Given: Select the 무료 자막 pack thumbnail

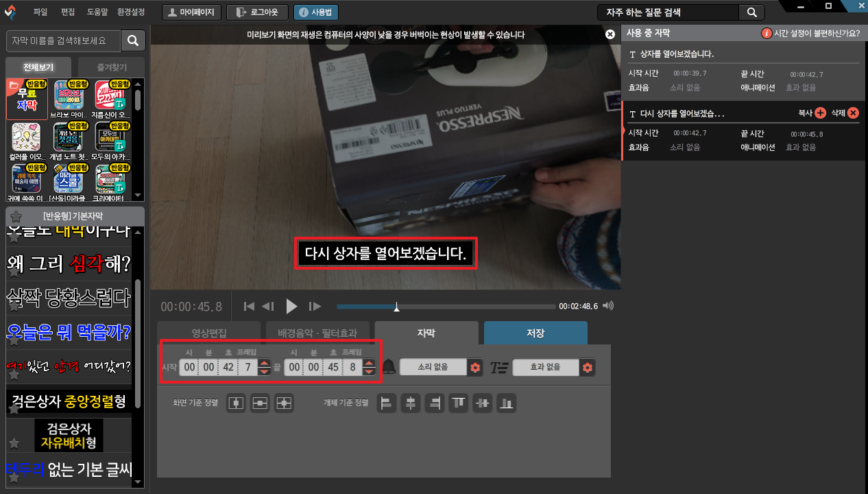Looking at the screenshot, I should pyautogui.click(x=27, y=99).
